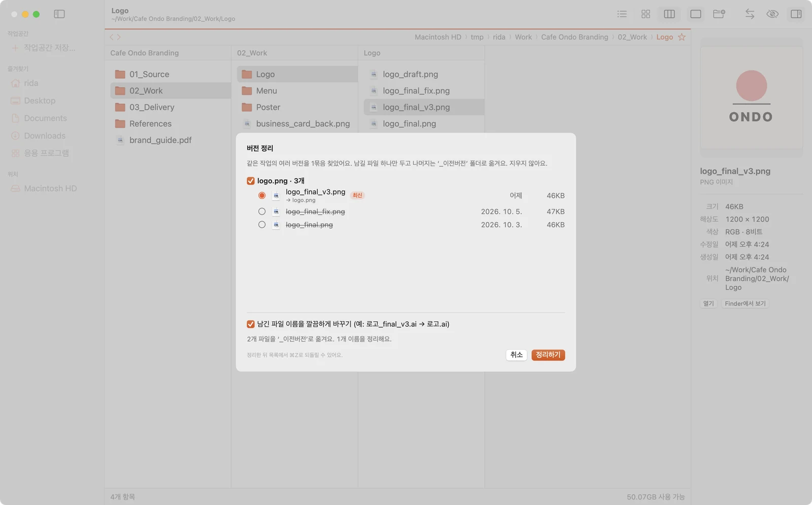Click Finder에서 보기 button

tap(745, 304)
